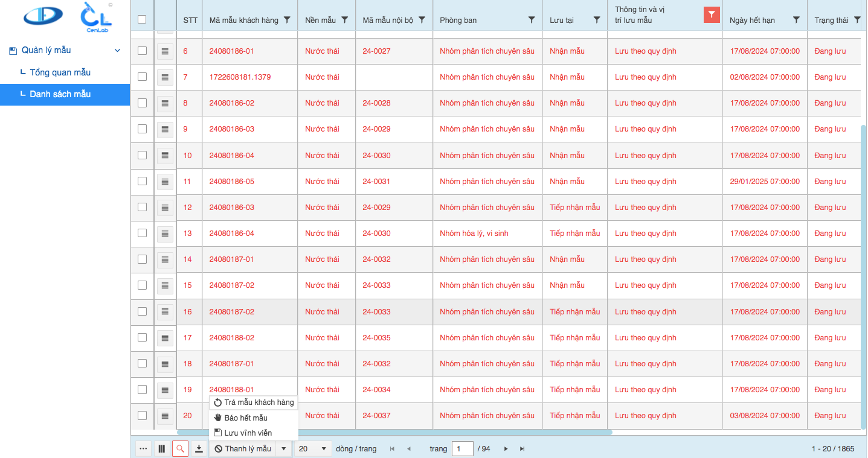Click the horizontal scrollbar below the table
This screenshot has width=868, height=458.
coord(394,432)
